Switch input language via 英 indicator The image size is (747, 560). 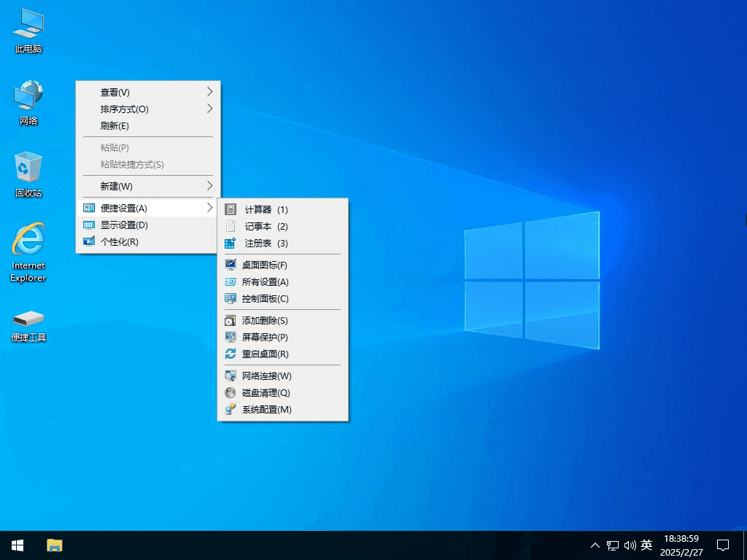pos(646,545)
